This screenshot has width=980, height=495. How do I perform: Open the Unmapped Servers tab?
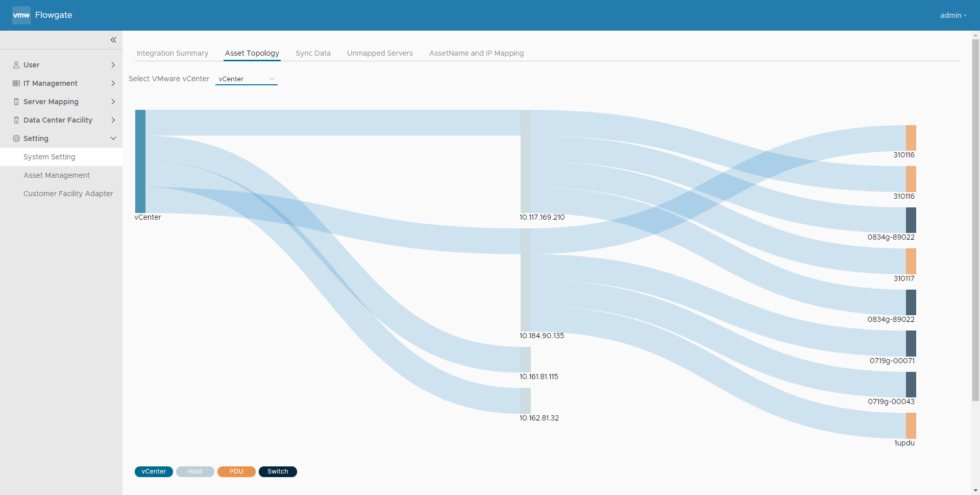pyautogui.click(x=380, y=53)
